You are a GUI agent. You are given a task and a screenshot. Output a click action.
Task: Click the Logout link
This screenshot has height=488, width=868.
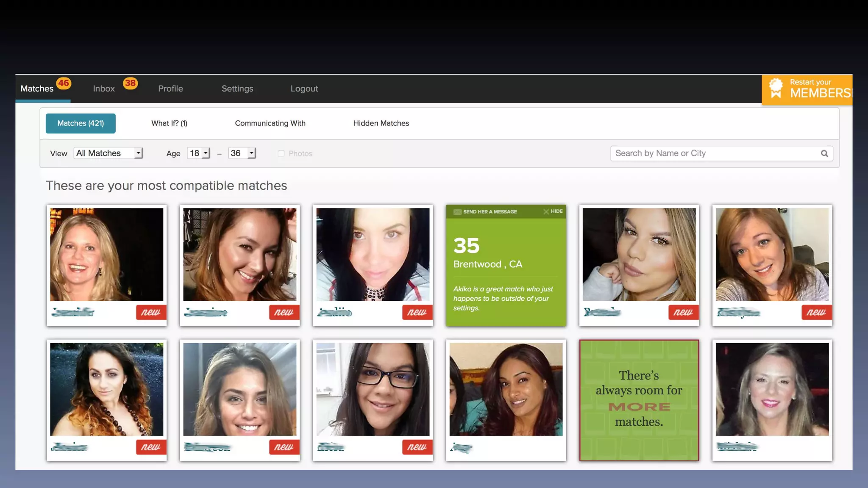click(x=304, y=89)
